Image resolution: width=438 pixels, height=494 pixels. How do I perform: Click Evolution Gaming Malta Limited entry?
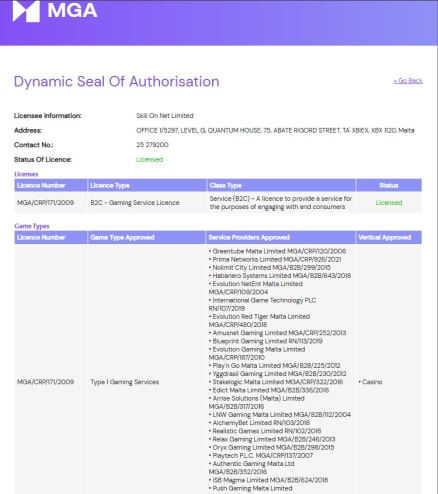click(257, 353)
